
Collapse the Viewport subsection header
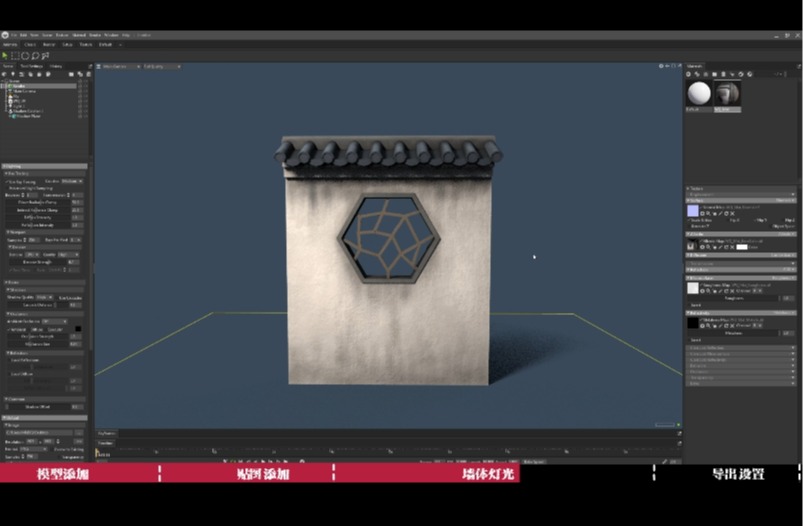point(45,232)
